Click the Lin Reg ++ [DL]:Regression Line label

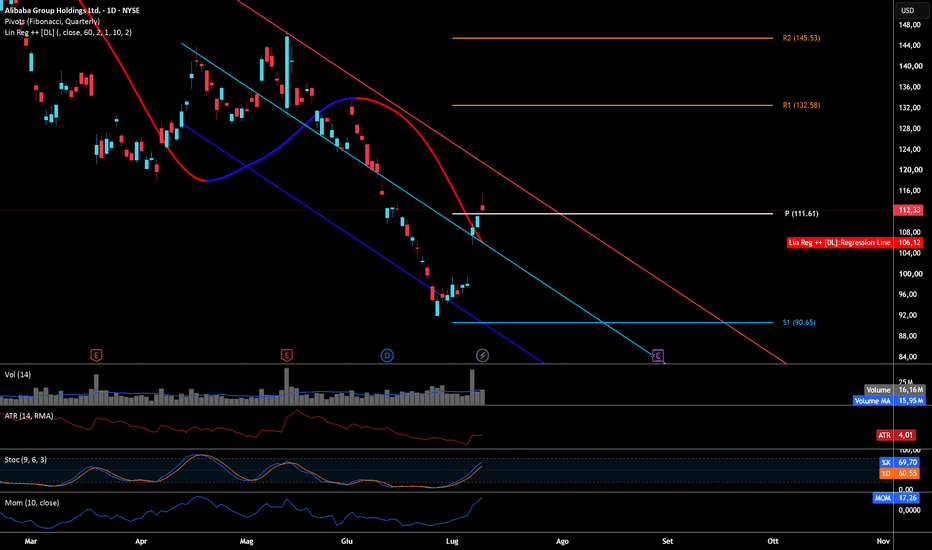[840, 243]
